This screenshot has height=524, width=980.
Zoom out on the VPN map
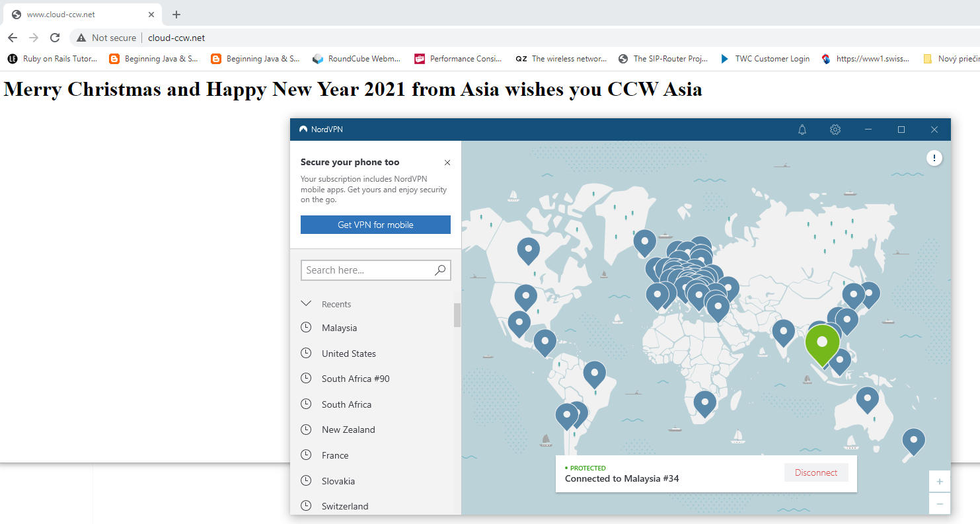939,504
